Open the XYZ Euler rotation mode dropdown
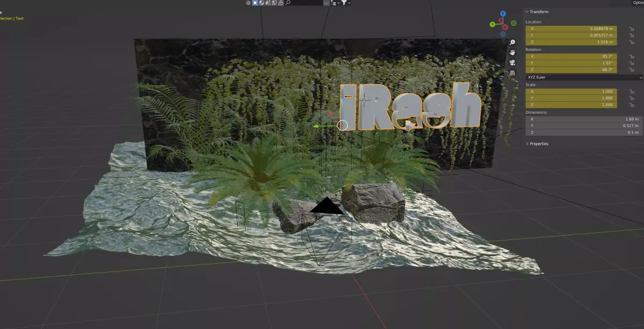Screen dimensions: 644x329 tap(584, 77)
